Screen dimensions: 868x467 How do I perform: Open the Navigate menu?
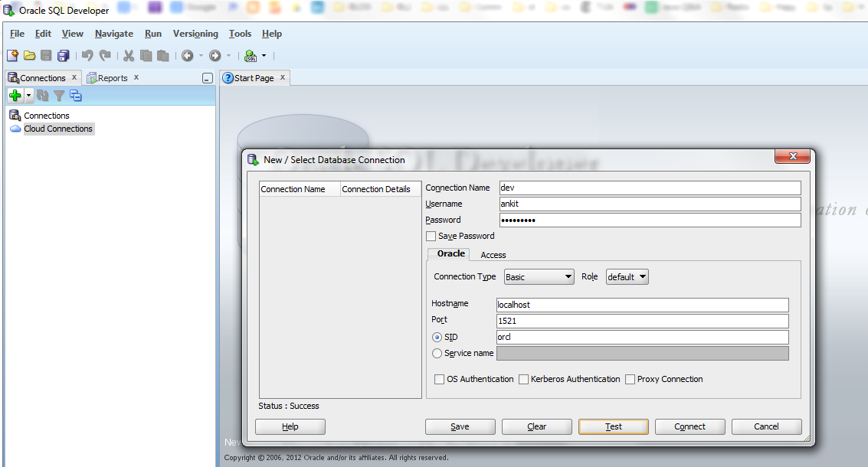coord(114,34)
